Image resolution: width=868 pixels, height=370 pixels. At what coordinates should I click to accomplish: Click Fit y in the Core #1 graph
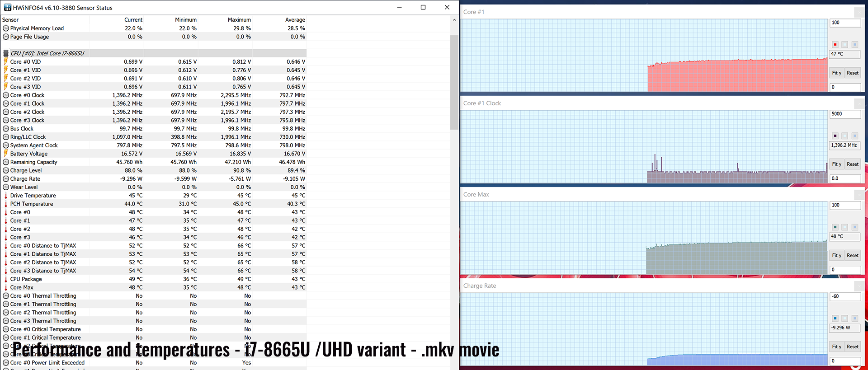837,73
